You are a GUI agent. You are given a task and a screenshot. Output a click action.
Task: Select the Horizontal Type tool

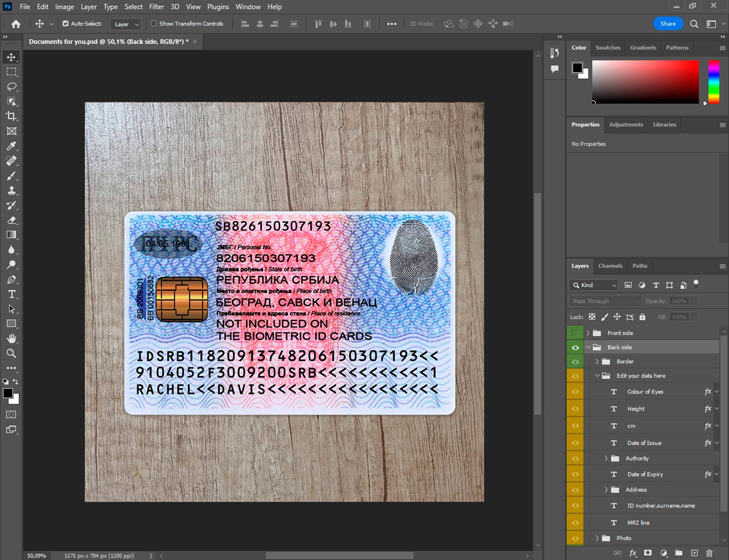[12, 294]
